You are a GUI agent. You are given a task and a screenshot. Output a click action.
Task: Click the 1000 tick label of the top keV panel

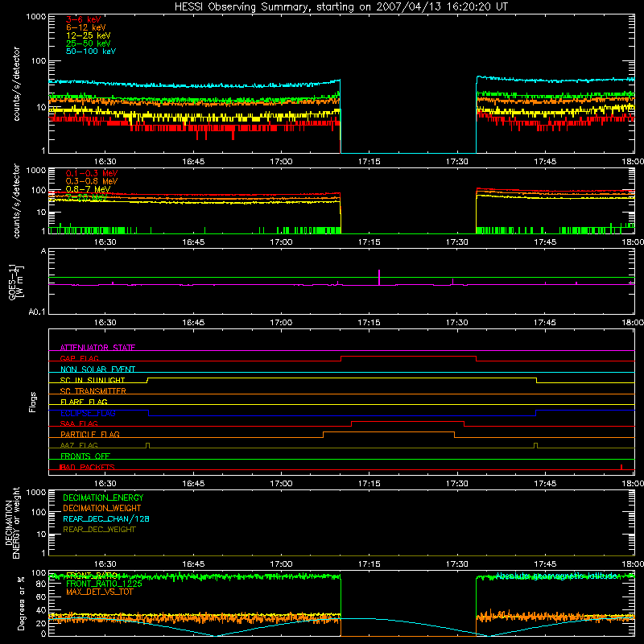tap(36, 17)
